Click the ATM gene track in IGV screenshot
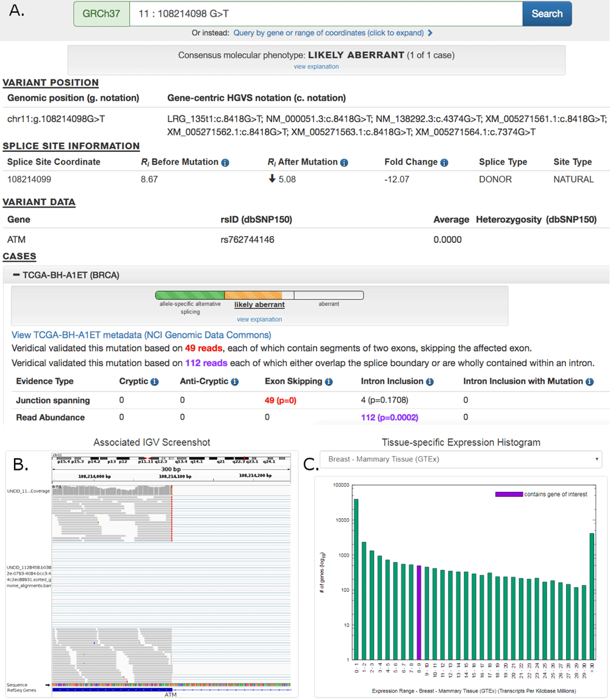 click(x=170, y=690)
